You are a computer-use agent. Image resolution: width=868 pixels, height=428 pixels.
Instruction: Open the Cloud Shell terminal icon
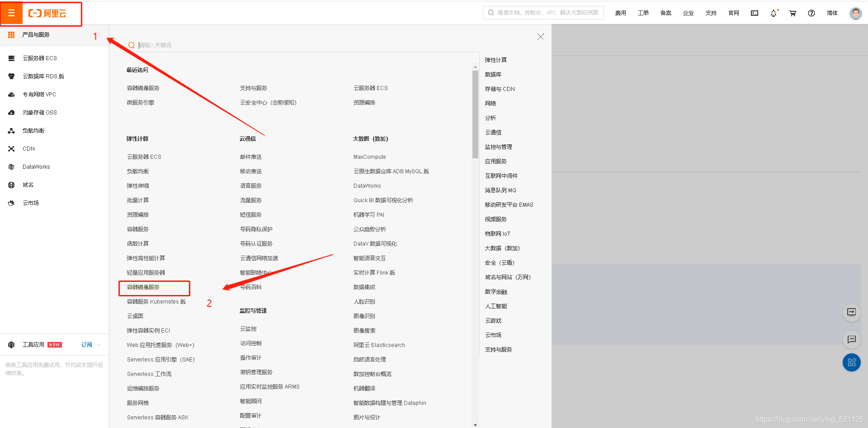coord(755,13)
